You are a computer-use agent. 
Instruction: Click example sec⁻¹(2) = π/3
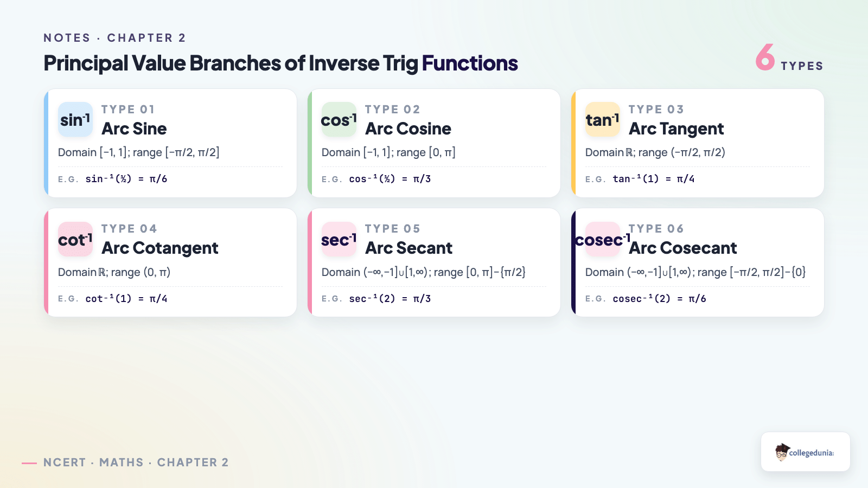click(x=390, y=299)
